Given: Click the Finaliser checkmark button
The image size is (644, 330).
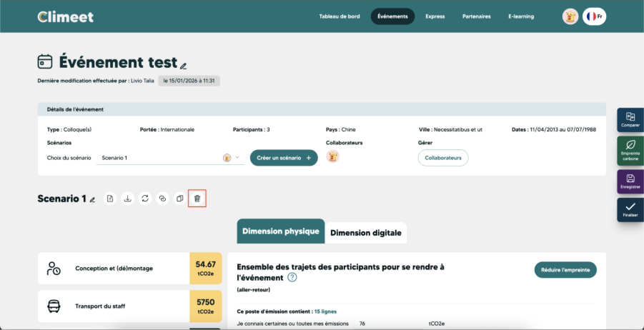Looking at the screenshot, I should [630, 210].
